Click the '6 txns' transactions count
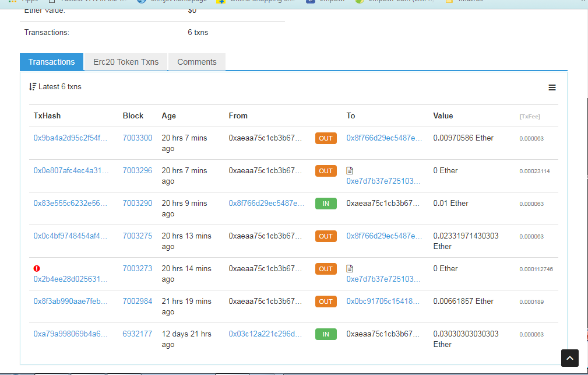Image resolution: width=588 pixels, height=375 pixels. (x=198, y=32)
